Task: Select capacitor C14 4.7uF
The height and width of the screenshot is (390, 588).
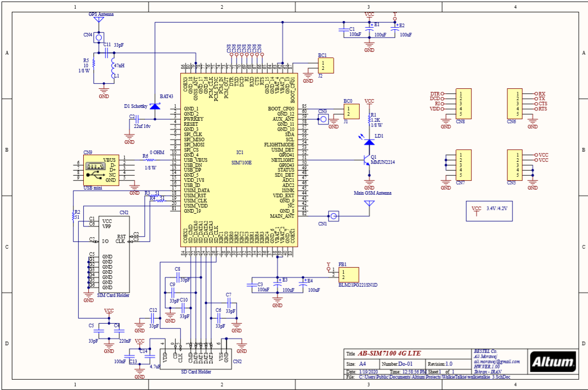Action: click(x=150, y=356)
